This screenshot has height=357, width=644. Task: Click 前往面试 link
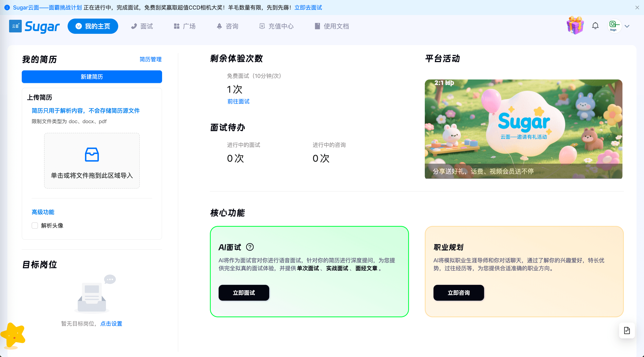(238, 101)
